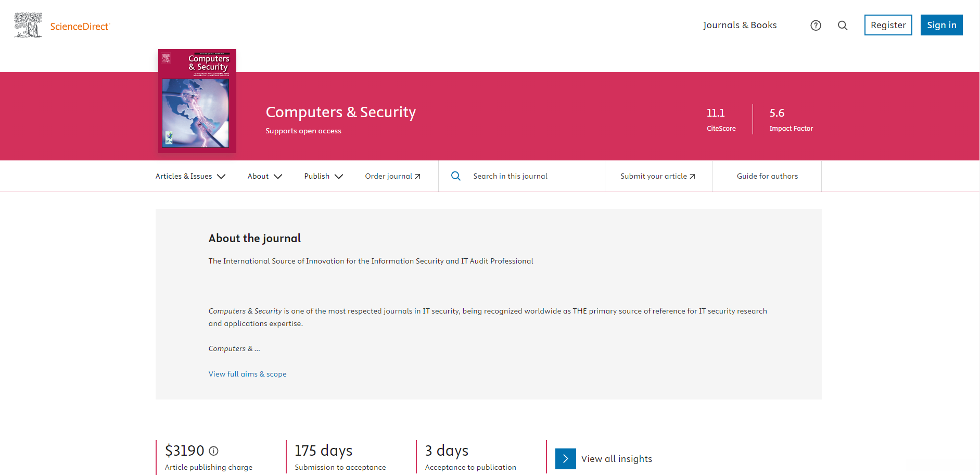Open Guide for authors
Screen dimensions: 980x475
pos(767,176)
